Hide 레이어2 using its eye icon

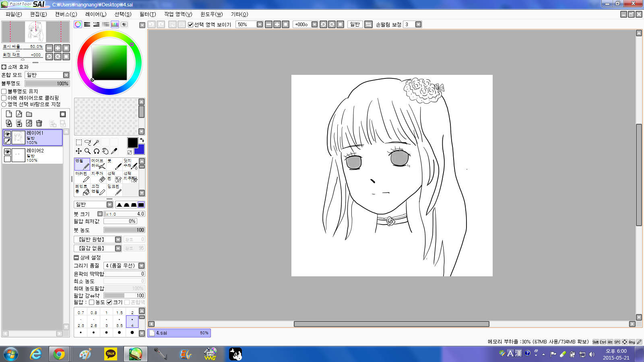(x=7, y=152)
